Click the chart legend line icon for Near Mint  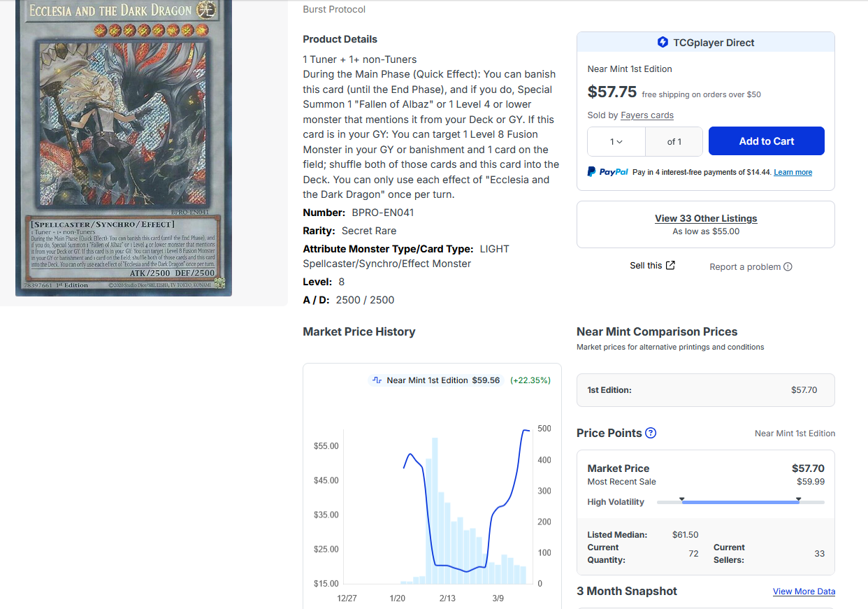coord(377,380)
